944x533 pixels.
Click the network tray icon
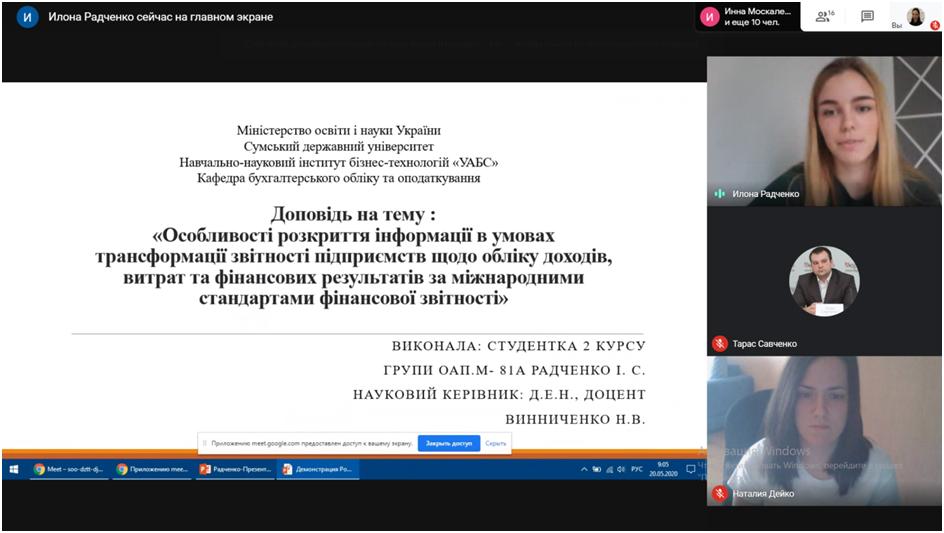pos(609,469)
